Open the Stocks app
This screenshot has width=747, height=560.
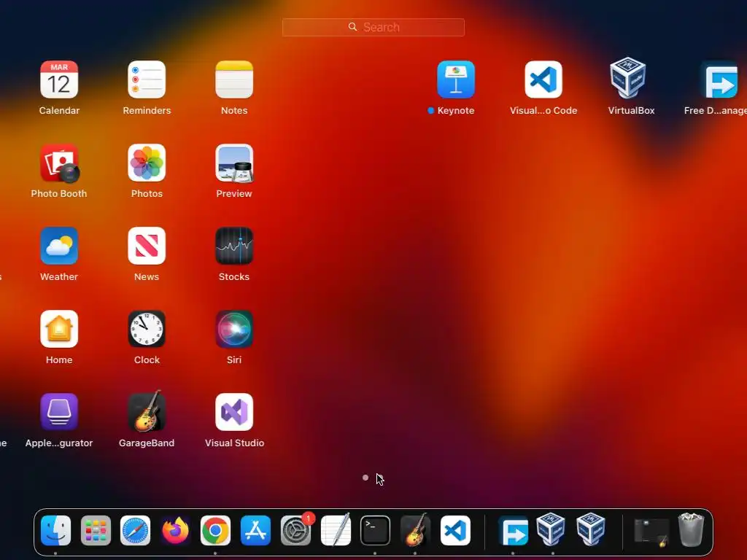click(x=234, y=246)
